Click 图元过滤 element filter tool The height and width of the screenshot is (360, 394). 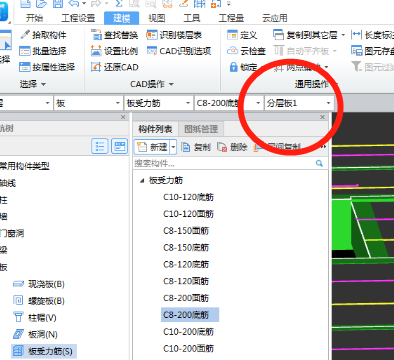tap(373, 67)
